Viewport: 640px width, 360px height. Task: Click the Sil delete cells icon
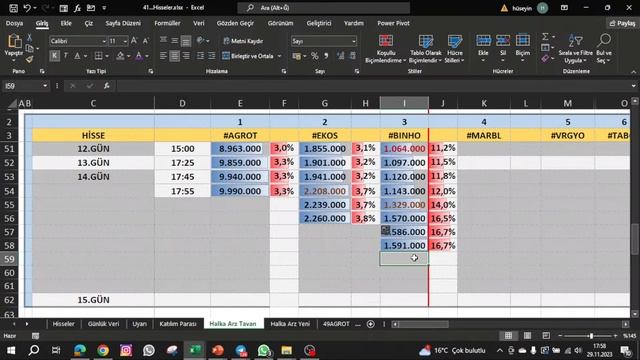pyautogui.click(x=503, y=40)
